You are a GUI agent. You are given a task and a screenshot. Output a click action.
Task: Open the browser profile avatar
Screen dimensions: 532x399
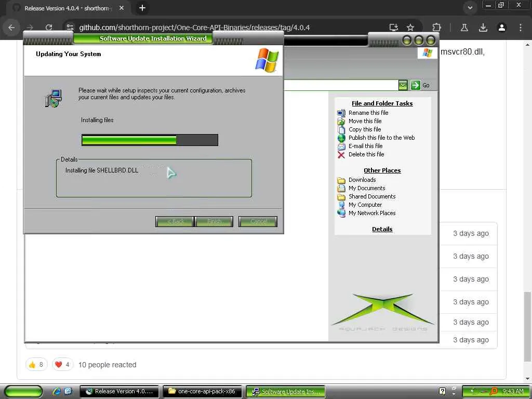click(x=502, y=28)
